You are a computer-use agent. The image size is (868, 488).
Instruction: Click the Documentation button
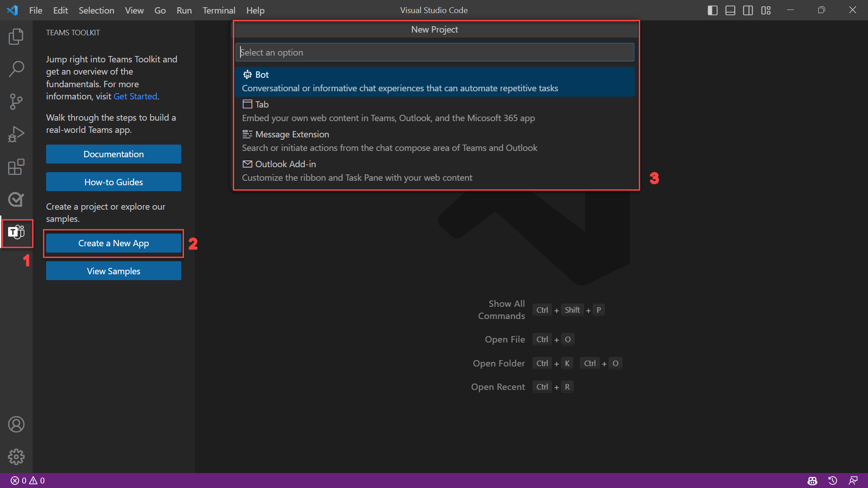click(x=113, y=154)
